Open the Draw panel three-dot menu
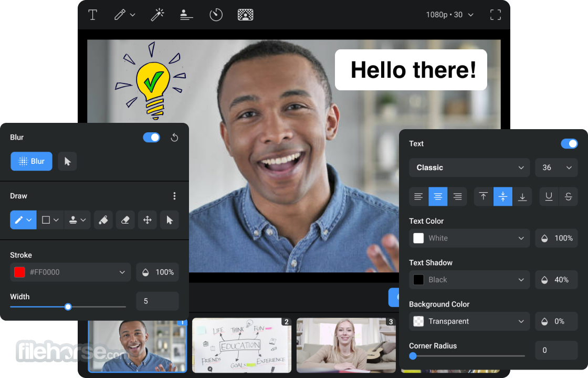 pos(175,196)
